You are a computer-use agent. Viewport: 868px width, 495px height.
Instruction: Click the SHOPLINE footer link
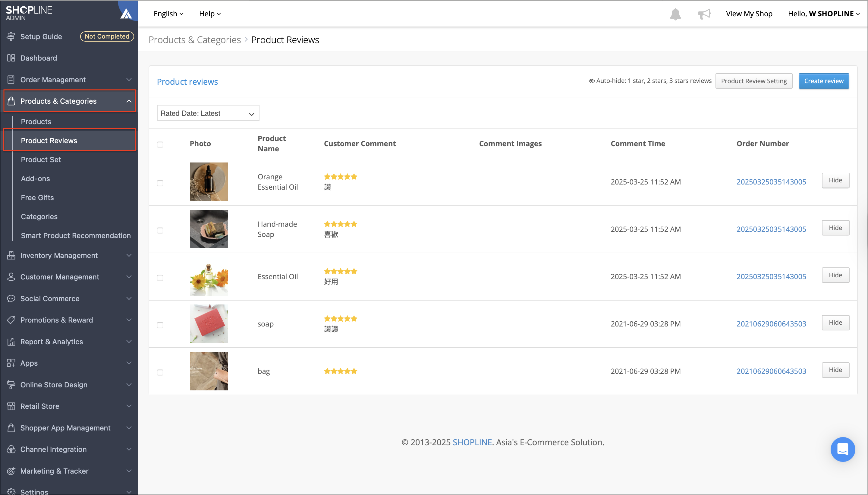tap(472, 442)
